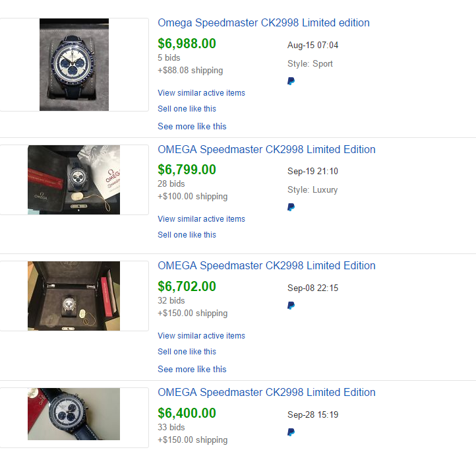The width and height of the screenshot is (476, 458).
Task: Open the Aug-15 Omega Speedmaster listing title
Action: click(x=264, y=23)
